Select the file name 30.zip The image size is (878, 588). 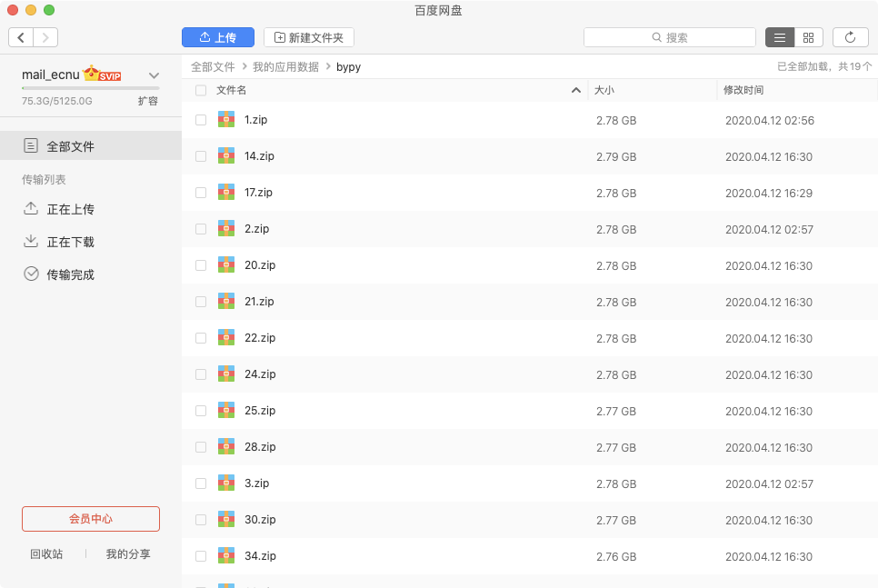pos(260,520)
